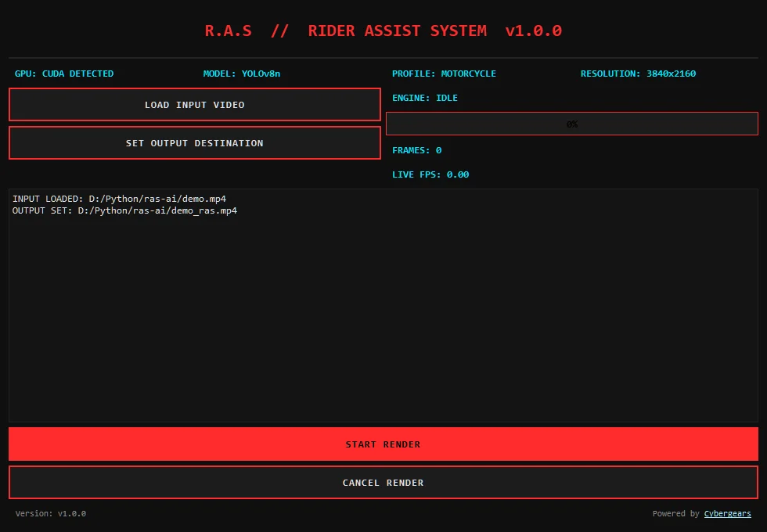Click the RESOLUTION: 3840x2160 label

(x=639, y=74)
